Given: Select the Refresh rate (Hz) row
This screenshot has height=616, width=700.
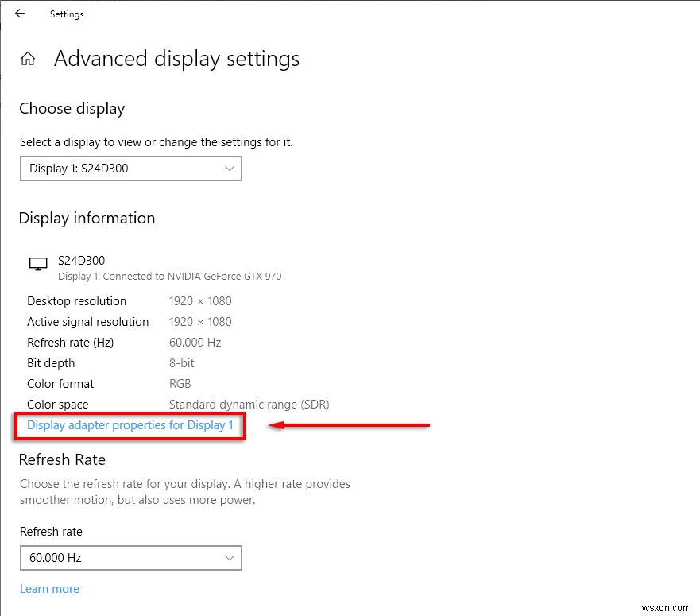Looking at the screenshot, I should click(x=70, y=343).
